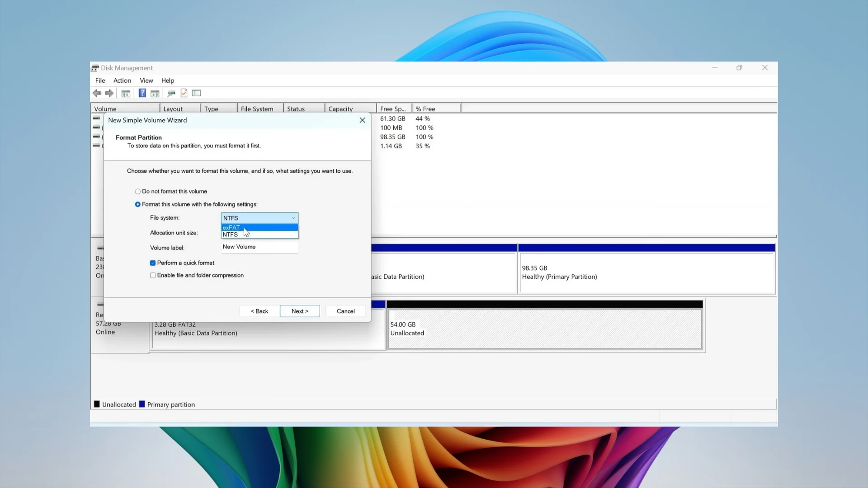This screenshot has width=868, height=488.
Task: Choose NTFS from the open dropdown list
Action: [259, 235]
